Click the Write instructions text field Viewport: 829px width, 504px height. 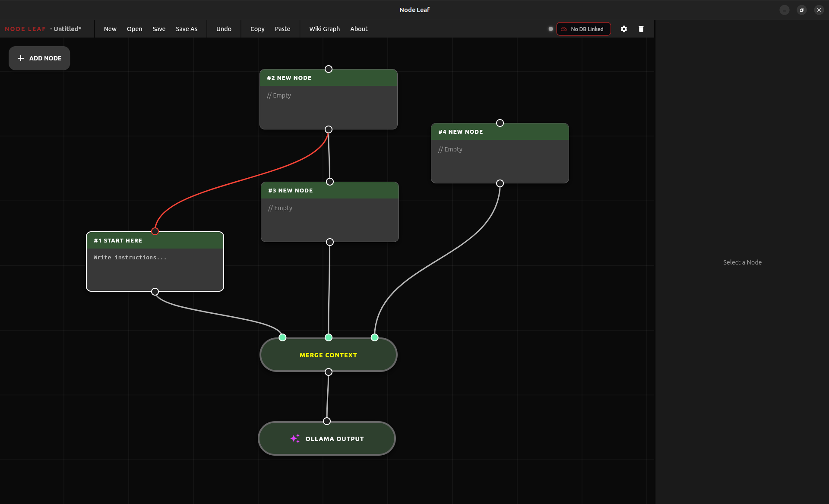click(x=155, y=268)
